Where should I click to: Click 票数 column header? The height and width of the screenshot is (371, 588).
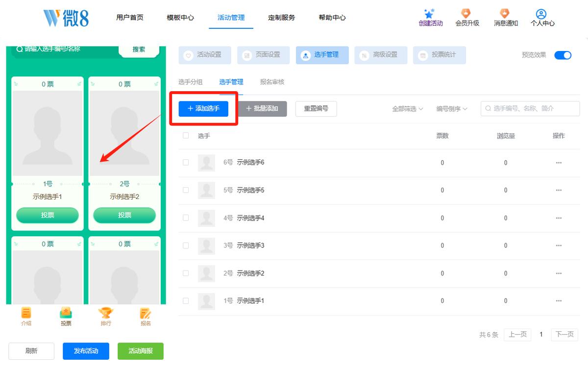point(442,136)
